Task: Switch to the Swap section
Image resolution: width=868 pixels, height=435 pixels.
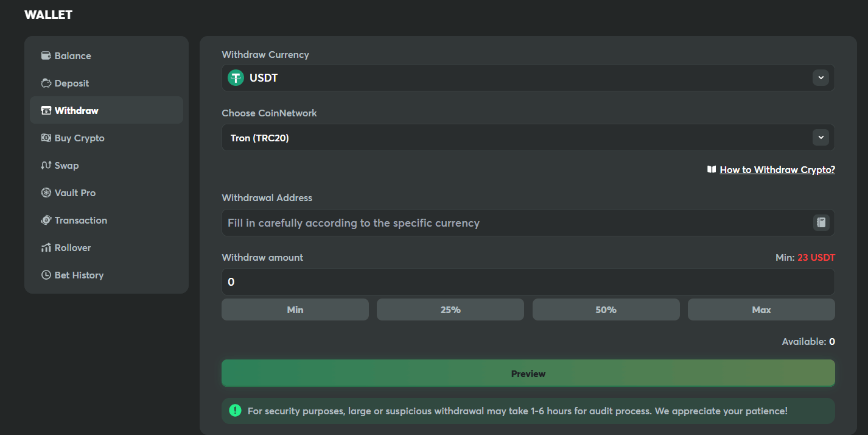Action: click(107, 165)
